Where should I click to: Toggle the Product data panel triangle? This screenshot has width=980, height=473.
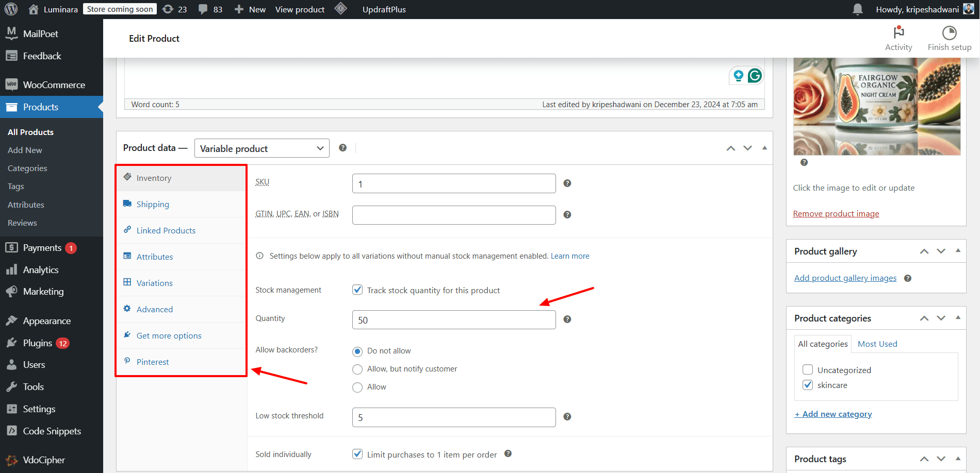(764, 148)
